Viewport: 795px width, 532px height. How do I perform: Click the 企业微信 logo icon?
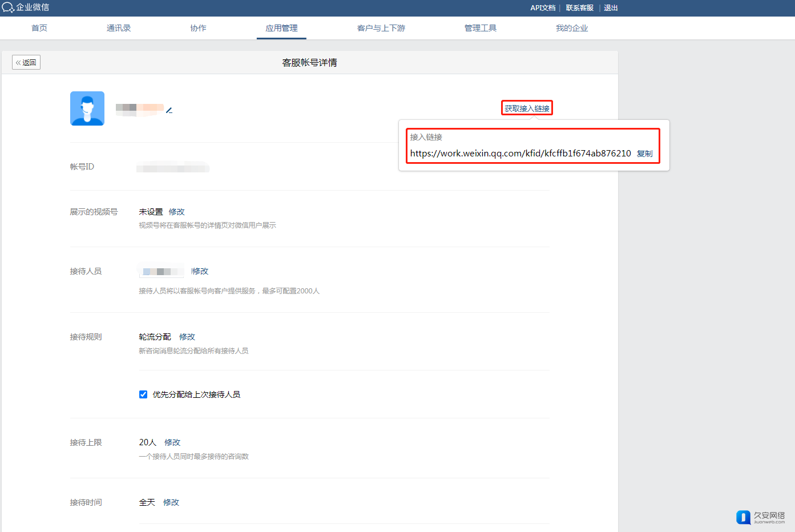point(8,8)
